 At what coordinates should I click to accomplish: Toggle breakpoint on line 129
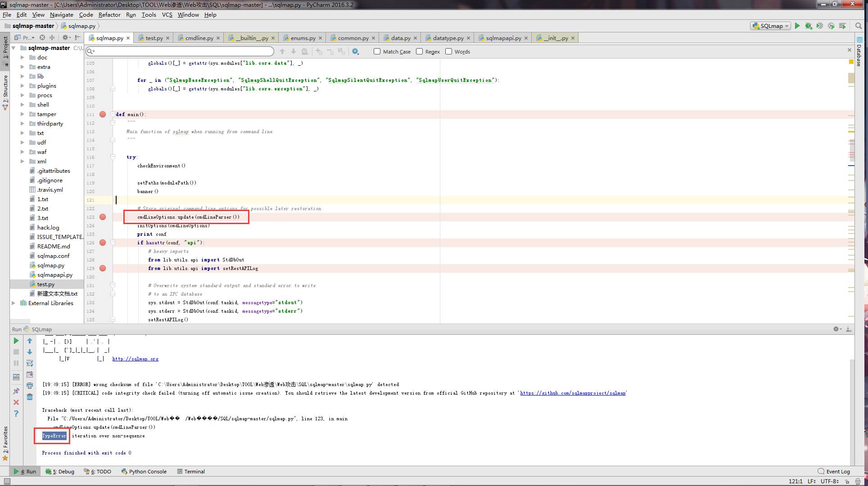coord(103,268)
